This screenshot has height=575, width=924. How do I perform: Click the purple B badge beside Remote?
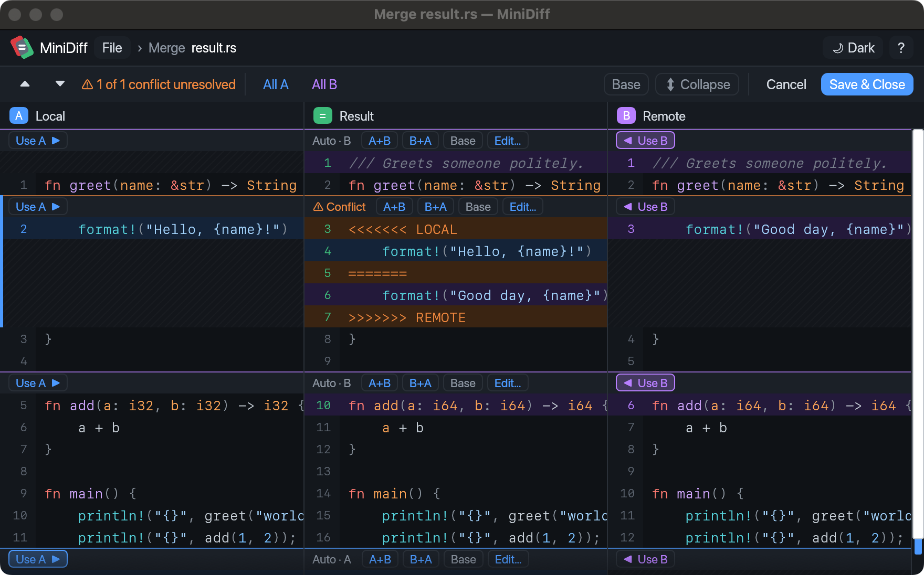pyautogui.click(x=626, y=116)
